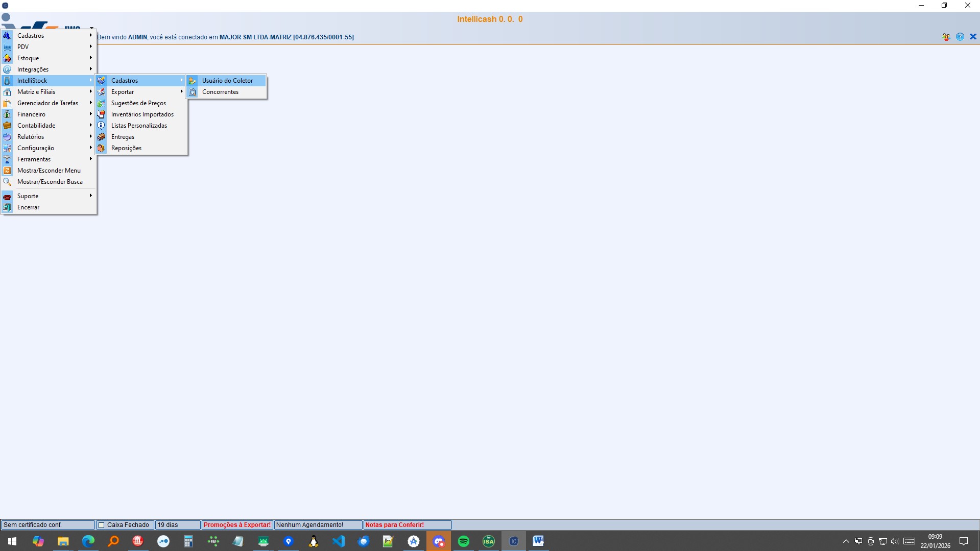The height and width of the screenshot is (551, 980).
Task: Click the blue X icon in header
Action: 973,37
